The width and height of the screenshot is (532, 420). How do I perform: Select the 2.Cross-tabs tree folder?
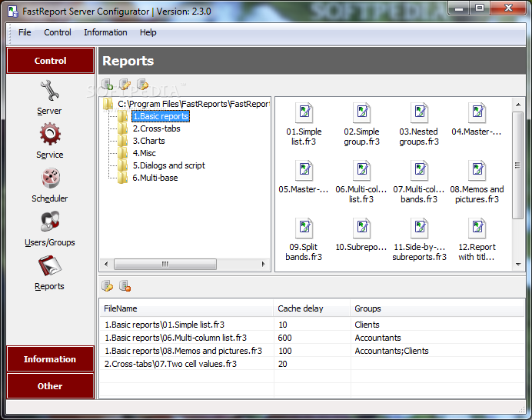[x=156, y=128]
